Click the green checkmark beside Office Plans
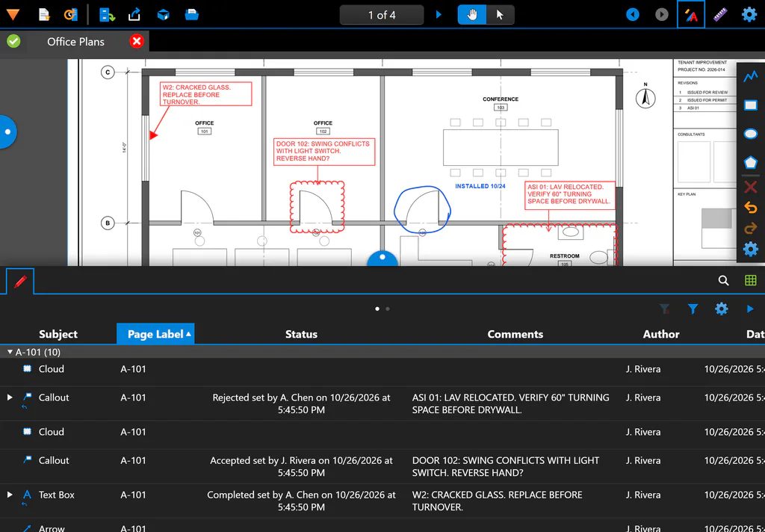The image size is (765, 532). (13, 42)
